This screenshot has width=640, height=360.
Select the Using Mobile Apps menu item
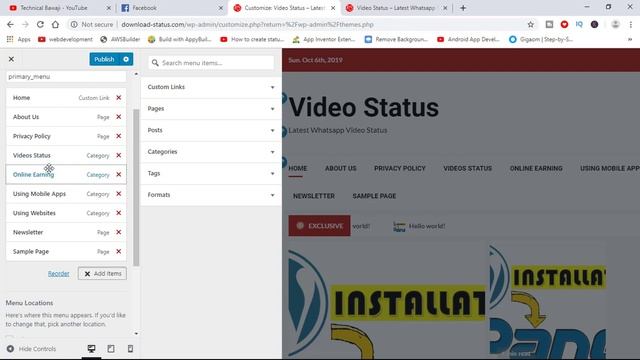66,193
